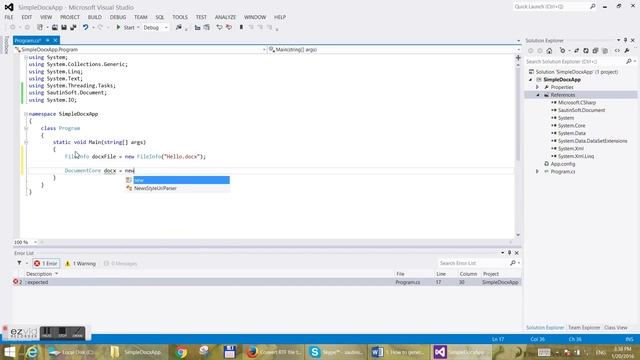Click the Error List filter funnel icon
640x360 pixels.
pos(19,263)
